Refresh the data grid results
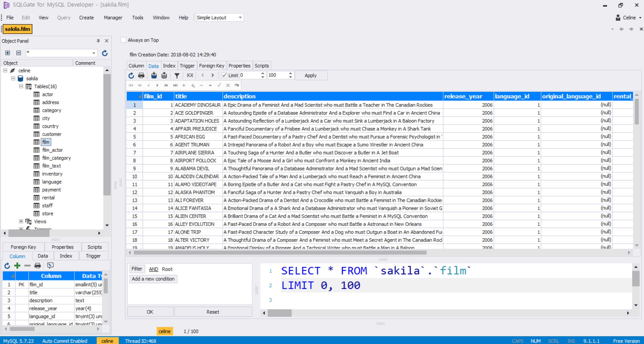This screenshot has width=644, height=344. 131,75
